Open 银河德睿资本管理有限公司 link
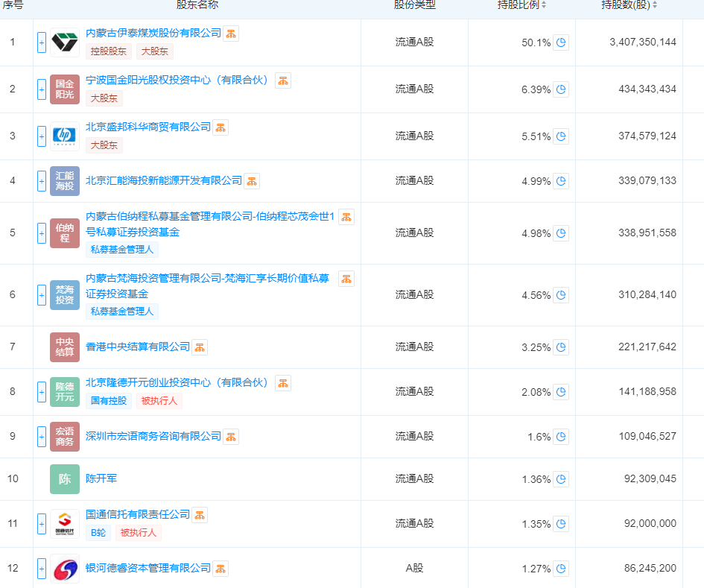This screenshot has height=588, width=704. point(148,569)
